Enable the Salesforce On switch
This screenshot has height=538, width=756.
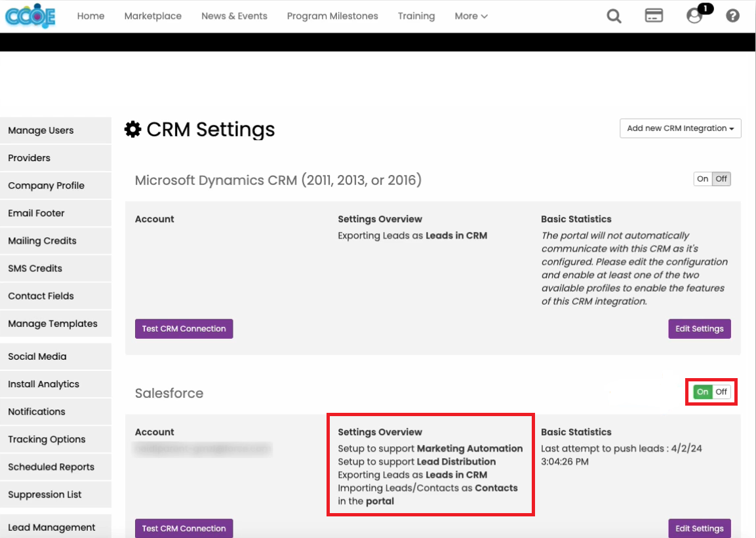tap(703, 391)
